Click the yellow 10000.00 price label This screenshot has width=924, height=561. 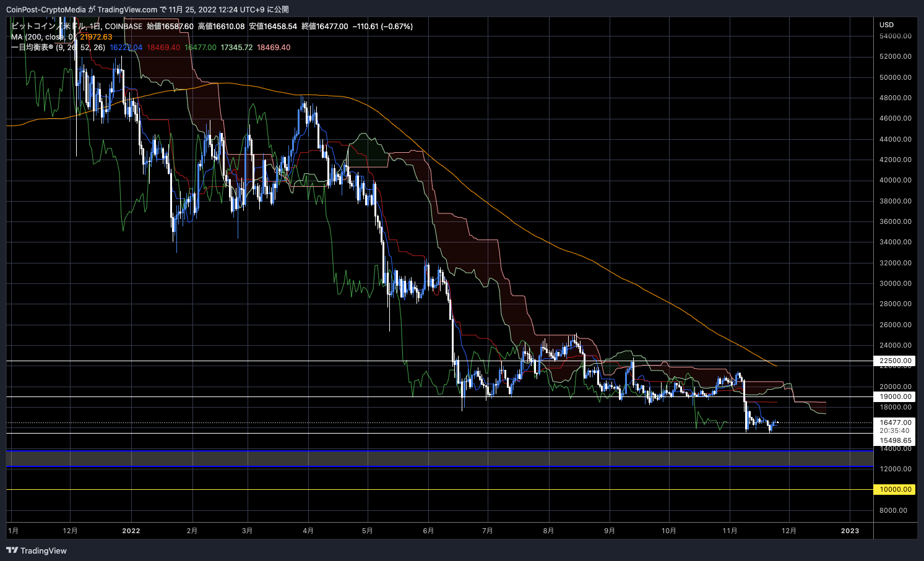click(x=896, y=489)
